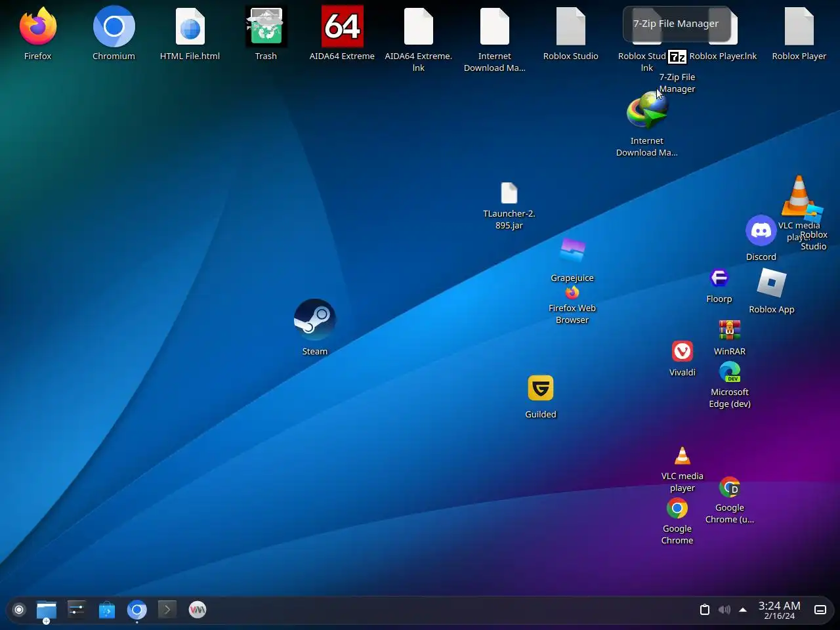Open the Discover software store in the taskbar

point(106,610)
